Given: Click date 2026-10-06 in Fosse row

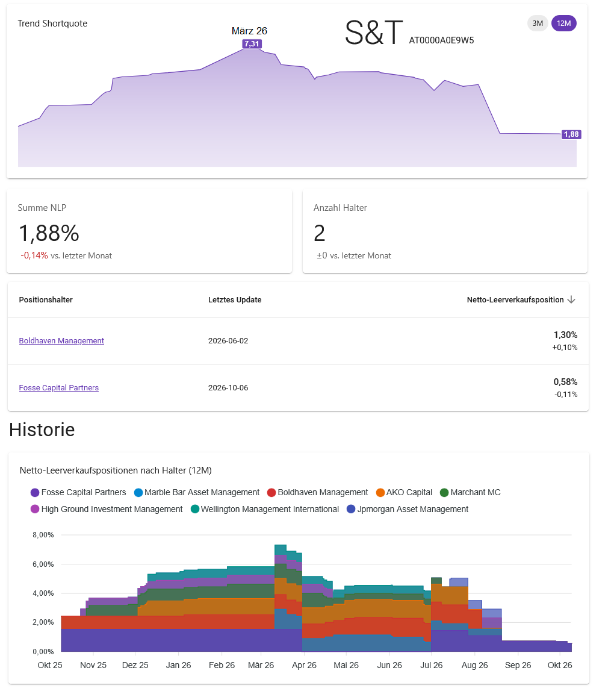Looking at the screenshot, I should (228, 387).
